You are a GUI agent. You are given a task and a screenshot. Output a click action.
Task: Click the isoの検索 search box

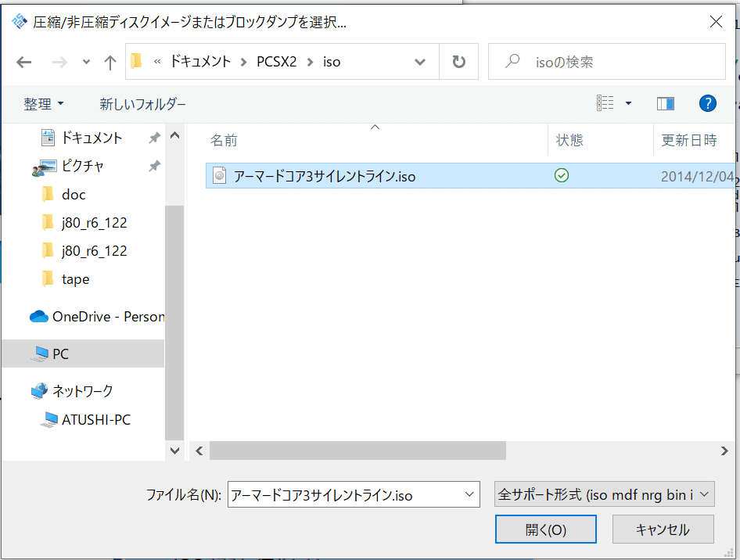[607, 61]
